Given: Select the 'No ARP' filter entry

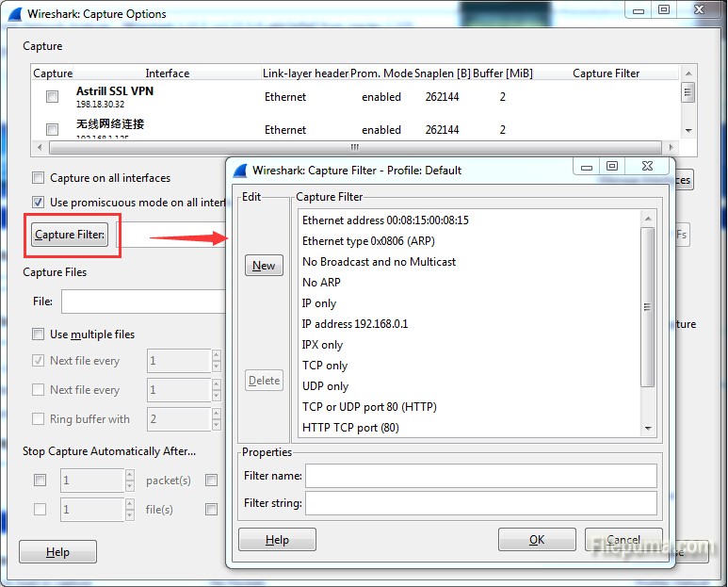Looking at the screenshot, I should click(x=321, y=282).
